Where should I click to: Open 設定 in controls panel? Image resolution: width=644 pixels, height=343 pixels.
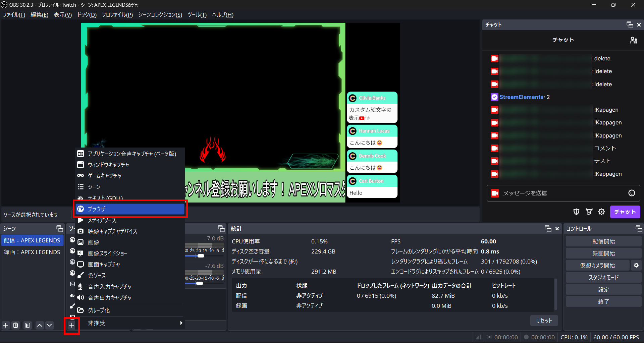tap(603, 290)
